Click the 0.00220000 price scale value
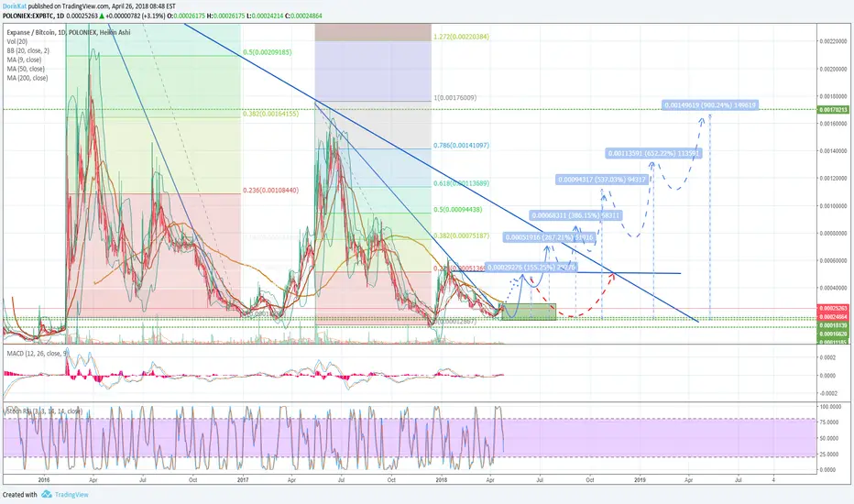Screen dimensions: 854x504 833,41
